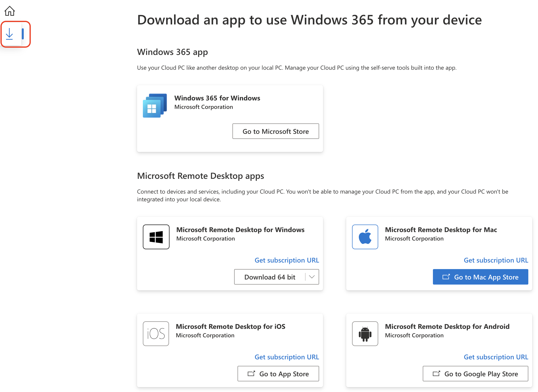
Task: Go to App Store for iOS
Action: pos(278,374)
